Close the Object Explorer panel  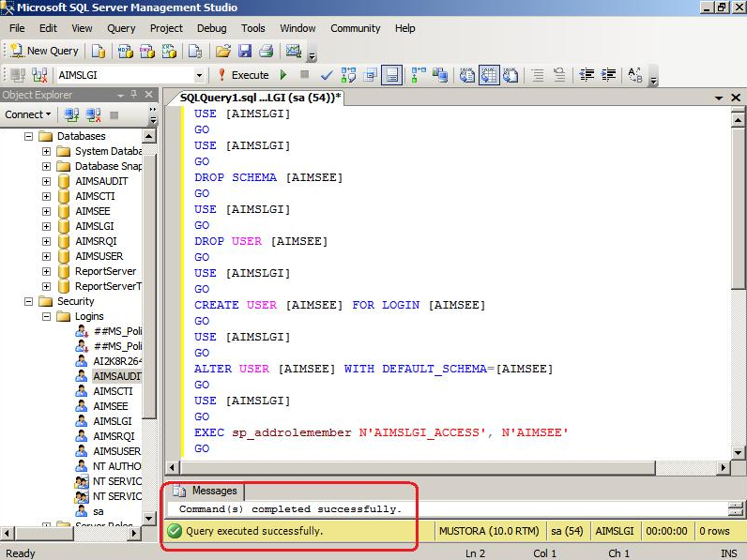tap(149, 95)
